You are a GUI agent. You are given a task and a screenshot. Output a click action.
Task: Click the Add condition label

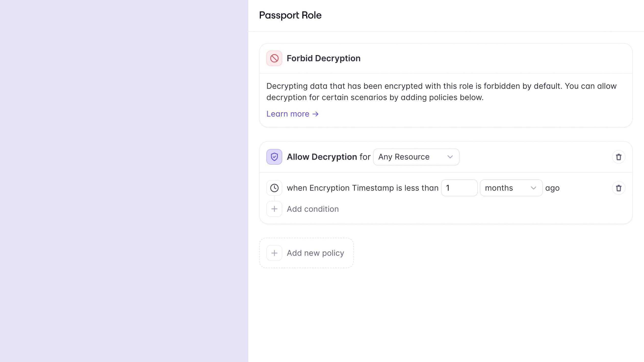pyautogui.click(x=313, y=209)
